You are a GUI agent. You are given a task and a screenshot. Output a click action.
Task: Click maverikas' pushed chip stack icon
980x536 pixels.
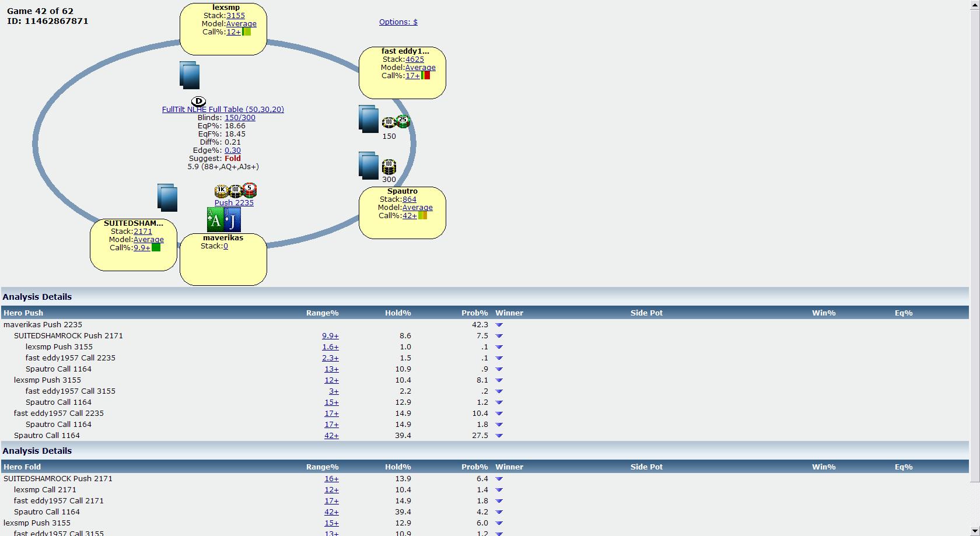point(236,191)
